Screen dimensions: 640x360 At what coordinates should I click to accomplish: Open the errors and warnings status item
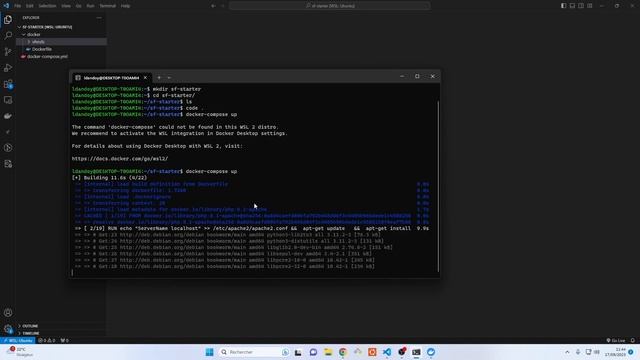pyautogui.click(x=47, y=340)
